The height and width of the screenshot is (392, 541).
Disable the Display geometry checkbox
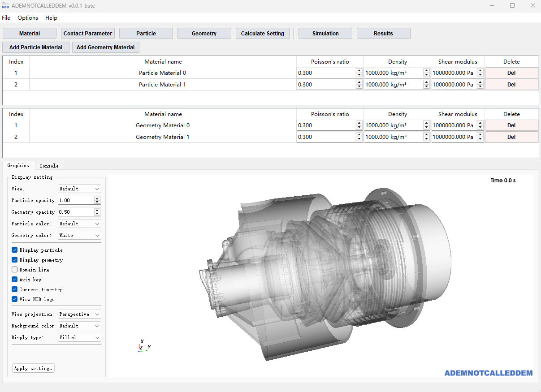13,260
